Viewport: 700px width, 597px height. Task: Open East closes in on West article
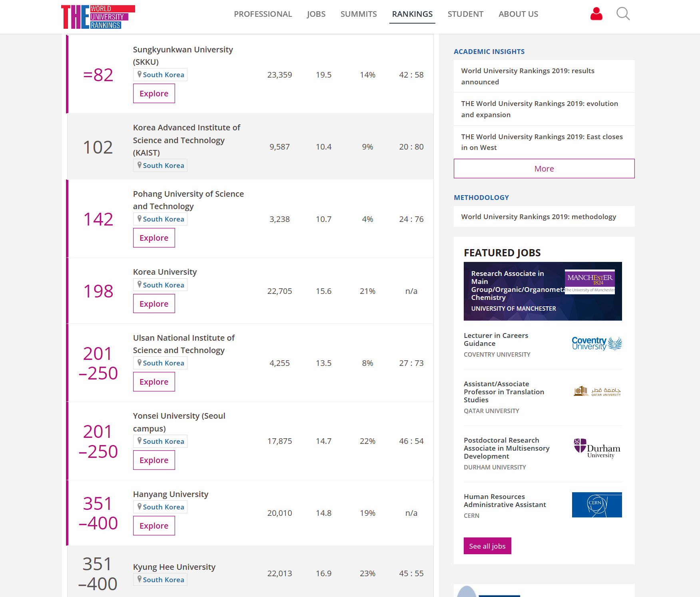pyautogui.click(x=542, y=142)
